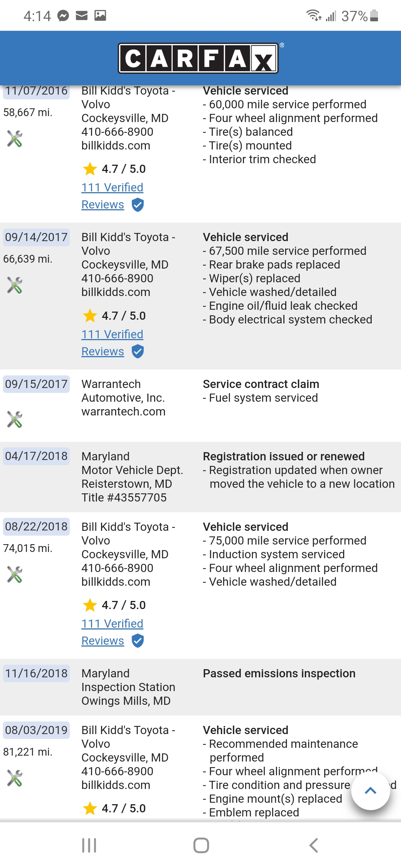Tap Android home navigation button
This screenshot has width=401, height=868.
coord(201,845)
